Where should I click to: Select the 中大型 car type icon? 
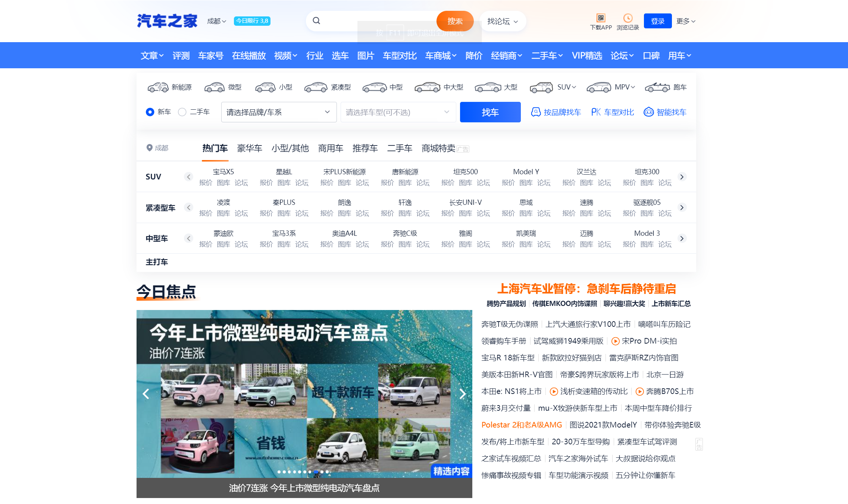tap(428, 87)
